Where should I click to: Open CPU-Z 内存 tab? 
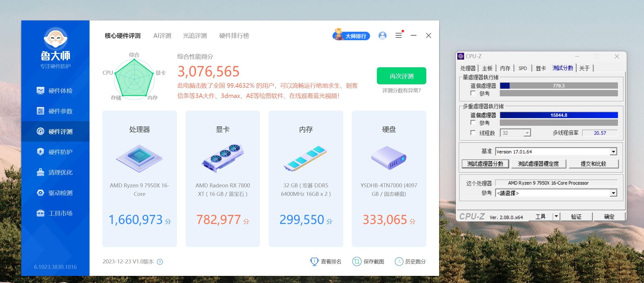pos(505,68)
